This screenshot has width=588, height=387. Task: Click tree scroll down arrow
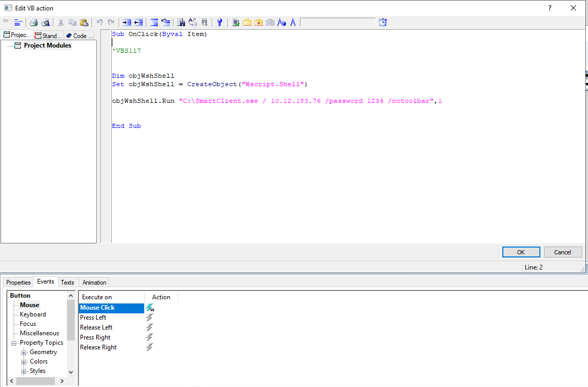tap(71, 372)
